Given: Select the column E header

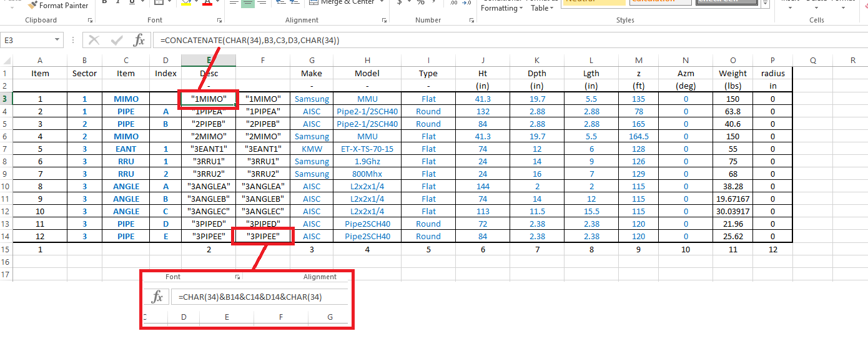Looking at the screenshot, I should point(209,60).
